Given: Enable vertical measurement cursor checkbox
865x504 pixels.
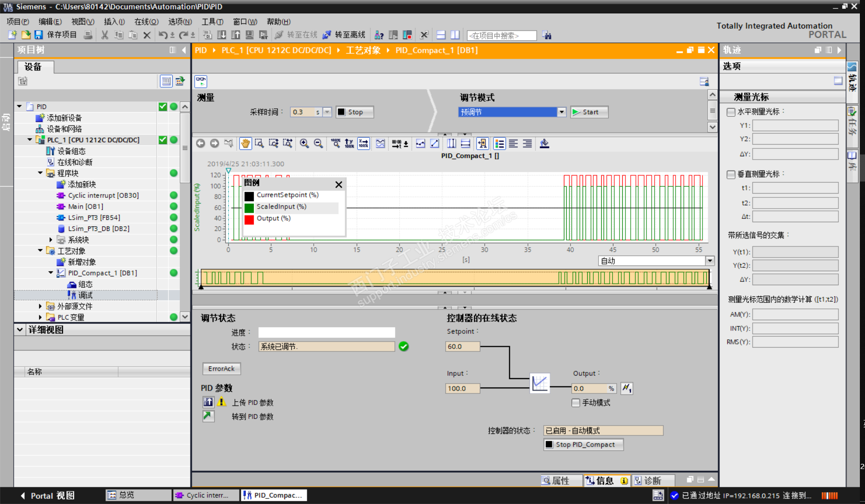Looking at the screenshot, I should pos(731,175).
